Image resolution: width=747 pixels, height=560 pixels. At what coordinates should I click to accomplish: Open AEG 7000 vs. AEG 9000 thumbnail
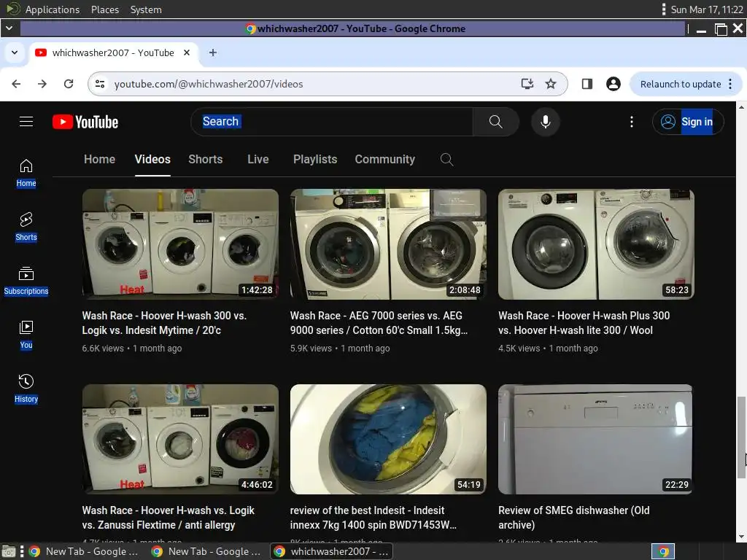tap(388, 244)
